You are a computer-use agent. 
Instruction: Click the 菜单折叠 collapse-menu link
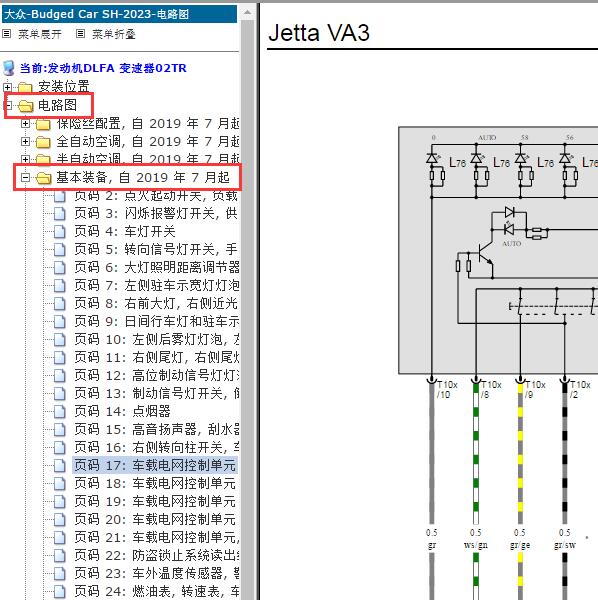(114, 34)
